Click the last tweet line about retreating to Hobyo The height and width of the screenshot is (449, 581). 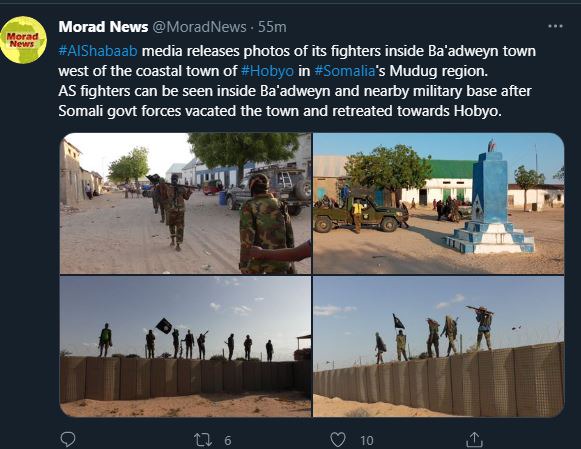[280, 111]
